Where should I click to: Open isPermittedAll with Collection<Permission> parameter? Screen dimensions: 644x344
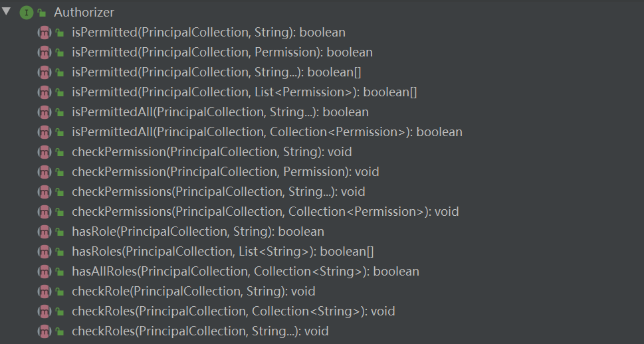pos(267,131)
